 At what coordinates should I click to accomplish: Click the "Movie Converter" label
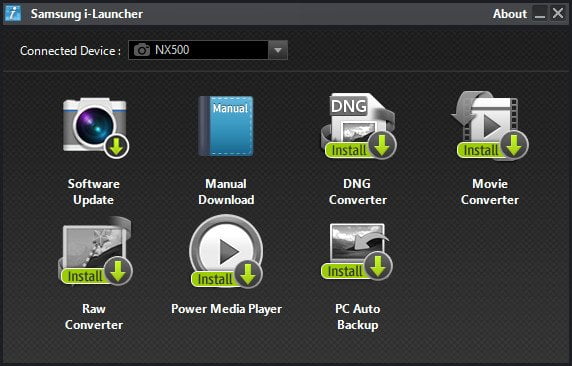490,192
